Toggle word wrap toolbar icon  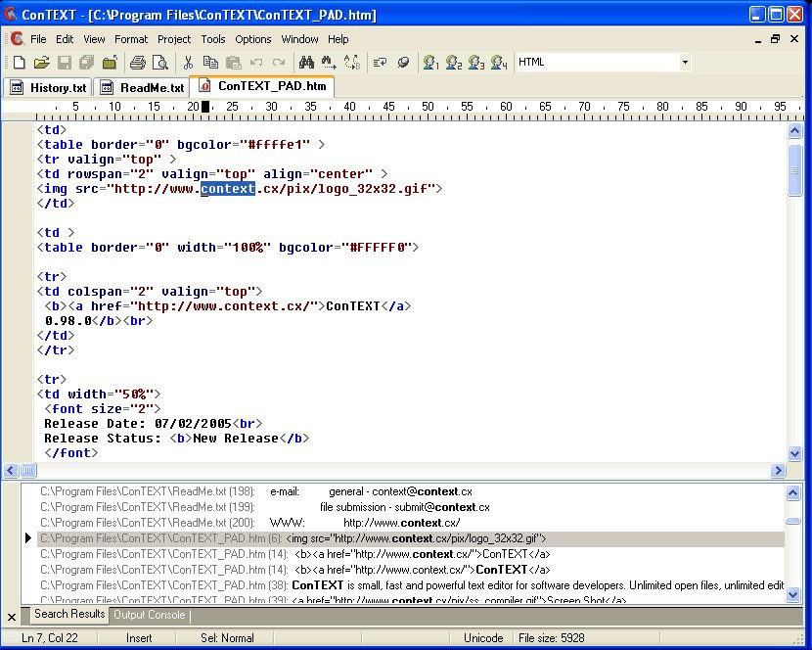click(x=381, y=63)
